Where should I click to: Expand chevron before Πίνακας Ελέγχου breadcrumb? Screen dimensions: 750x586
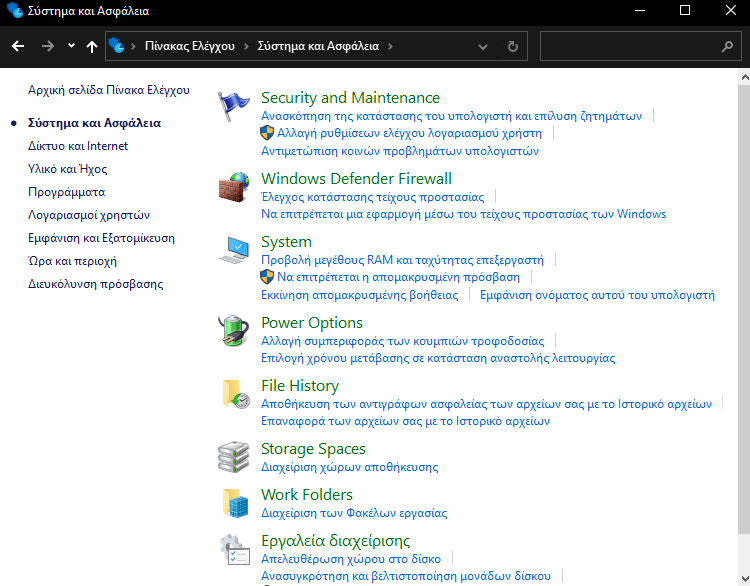coord(133,46)
